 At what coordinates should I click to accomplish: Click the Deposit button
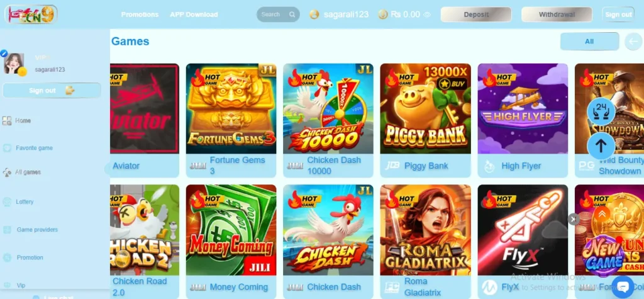[476, 14]
